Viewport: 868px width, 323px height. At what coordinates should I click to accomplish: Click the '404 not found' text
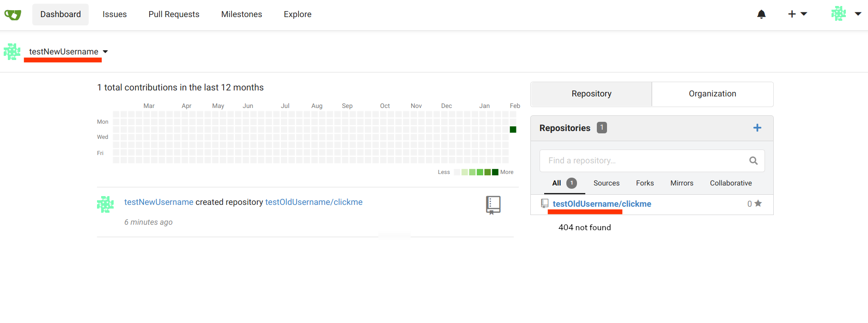point(584,227)
